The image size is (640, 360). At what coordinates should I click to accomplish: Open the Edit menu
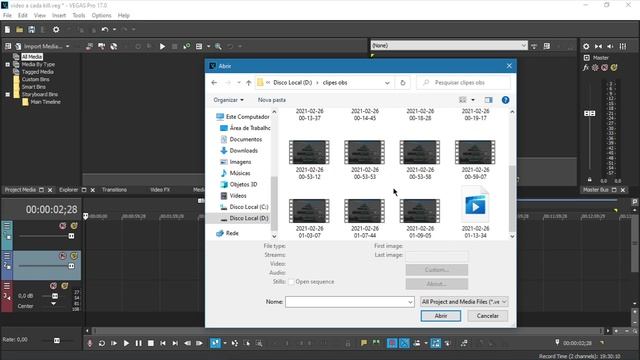point(22,16)
